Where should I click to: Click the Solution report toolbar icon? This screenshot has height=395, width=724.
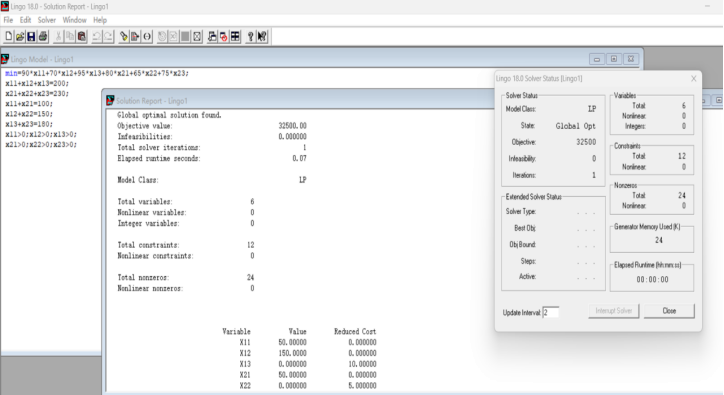coord(173,36)
